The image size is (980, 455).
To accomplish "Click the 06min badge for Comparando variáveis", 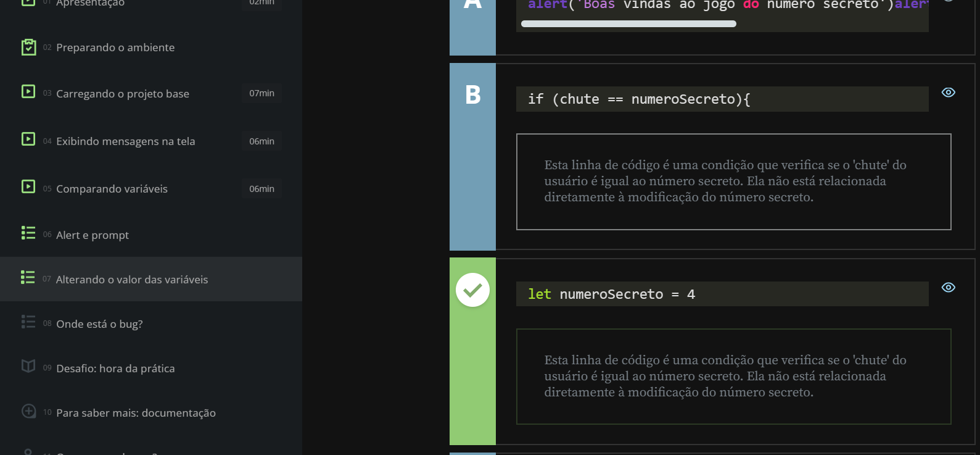I will click(x=261, y=189).
